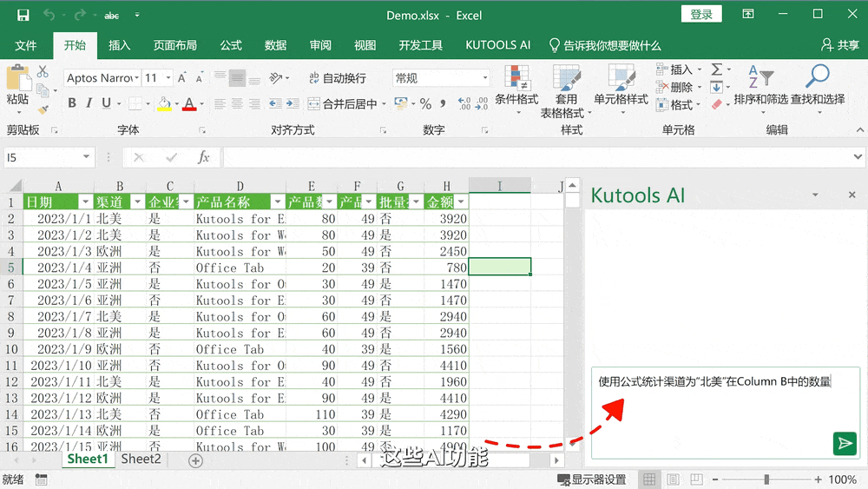The width and height of the screenshot is (868, 489).
Task: Expand the number format (常规) dropdown
Action: click(x=485, y=78)
